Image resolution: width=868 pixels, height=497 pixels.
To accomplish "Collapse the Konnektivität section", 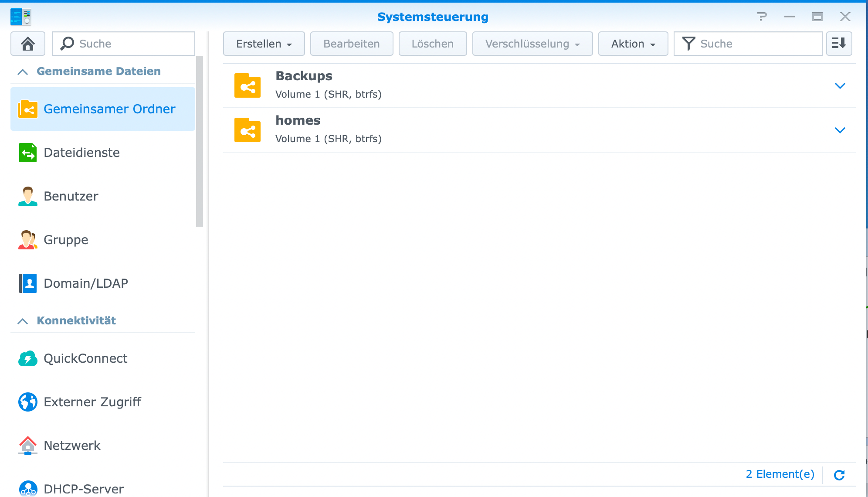I will [x=23, y=321].
